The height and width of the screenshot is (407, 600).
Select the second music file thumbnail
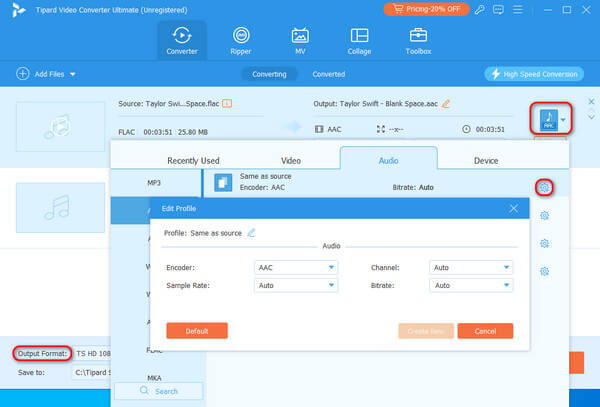point(60,208)
